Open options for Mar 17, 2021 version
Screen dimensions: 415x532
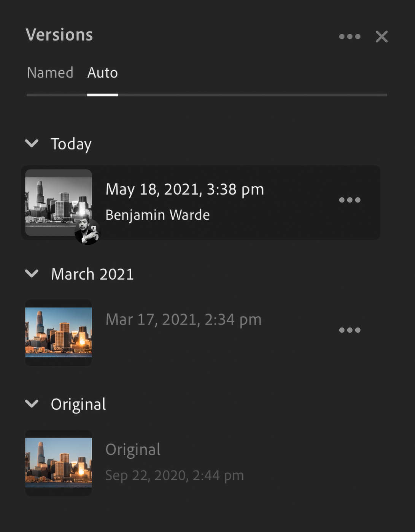350,330
